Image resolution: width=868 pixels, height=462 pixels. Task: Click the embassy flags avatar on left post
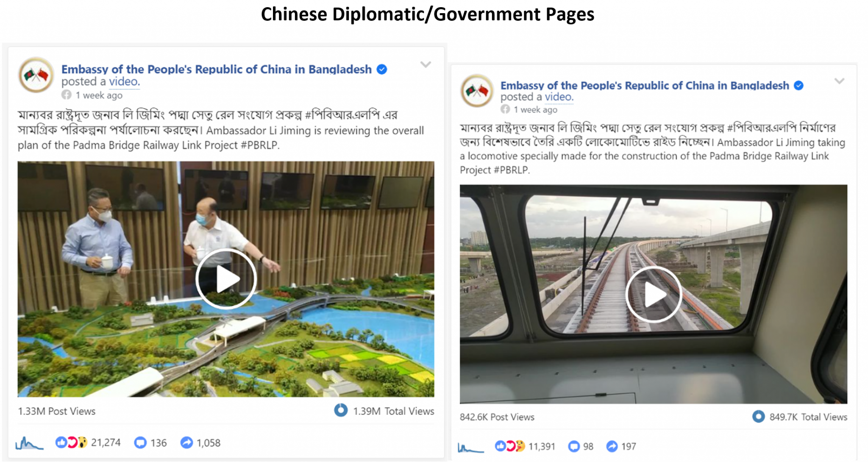coord(36,75)
